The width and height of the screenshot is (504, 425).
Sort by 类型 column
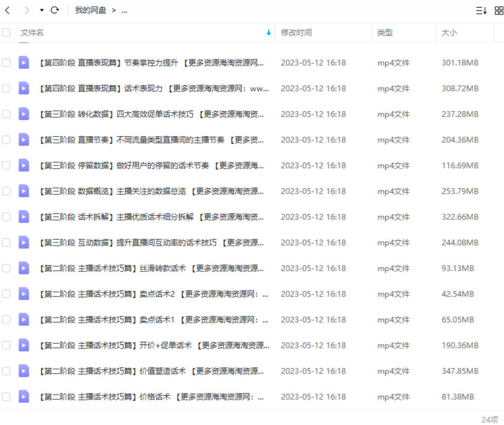point(385,32)
